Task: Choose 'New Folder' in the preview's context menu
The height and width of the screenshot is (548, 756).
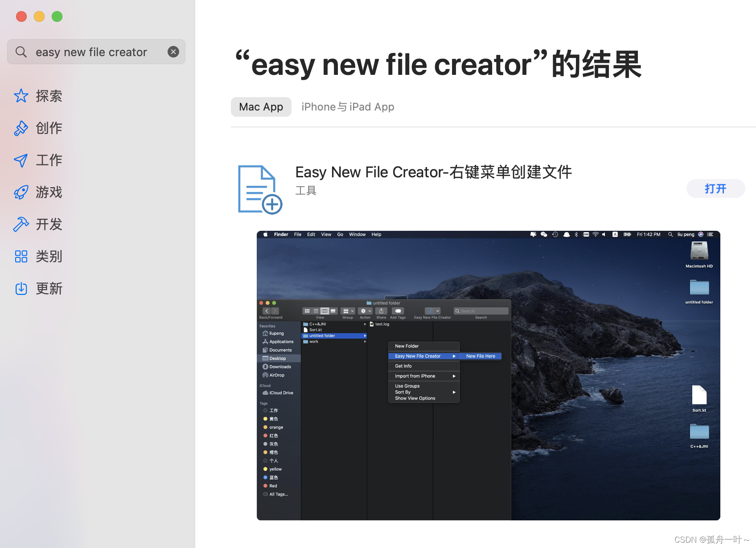Action: point(423,346)
